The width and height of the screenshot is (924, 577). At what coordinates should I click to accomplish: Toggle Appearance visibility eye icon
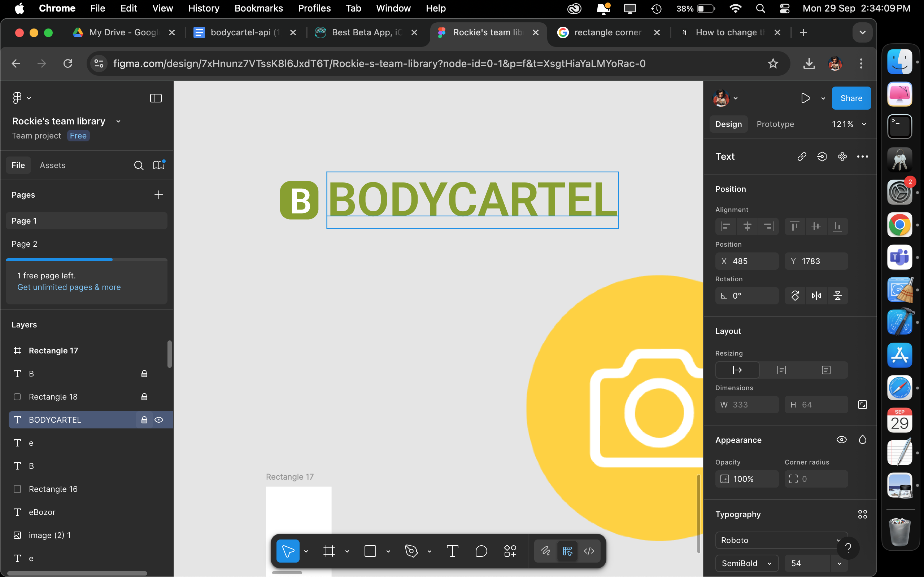[841, 440]
